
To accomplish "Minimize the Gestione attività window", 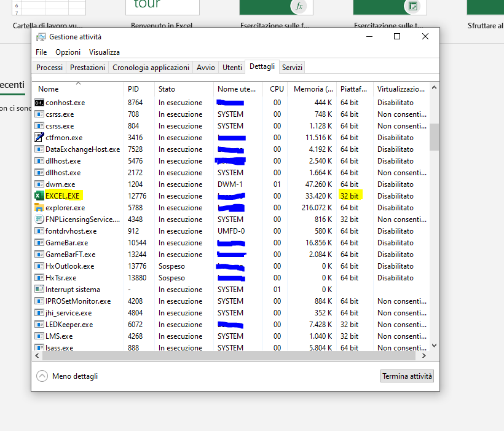I will 369,36.
